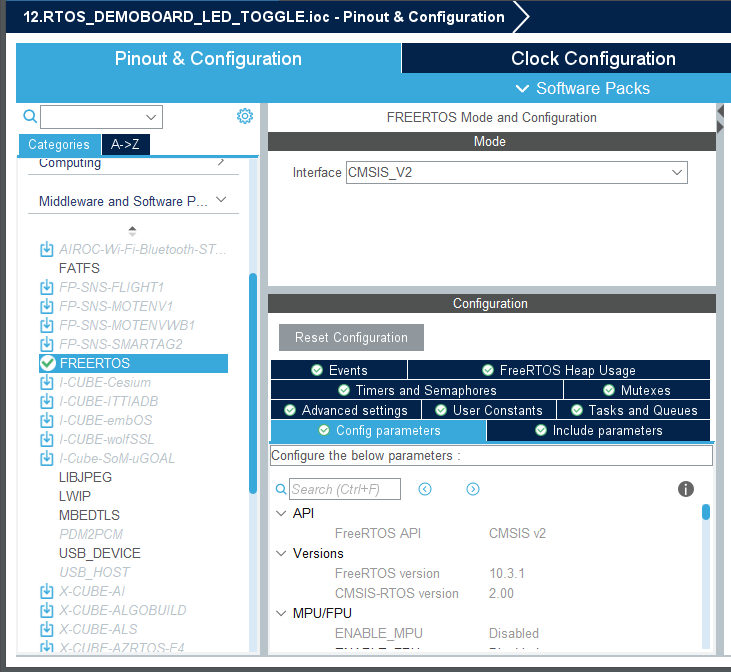Select FATFS middleware
Screen dimensions: 731x672
pyautogui.click(x=79, y=268)
